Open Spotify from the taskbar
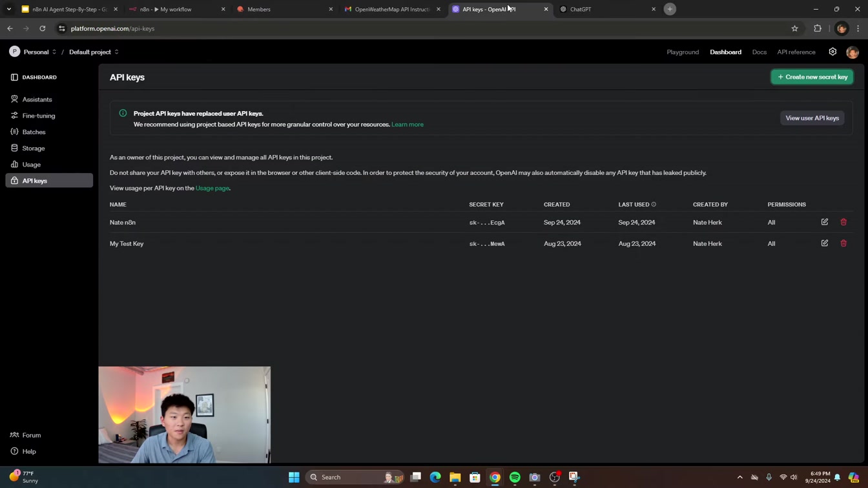868x488 pixels. [515, 477]
